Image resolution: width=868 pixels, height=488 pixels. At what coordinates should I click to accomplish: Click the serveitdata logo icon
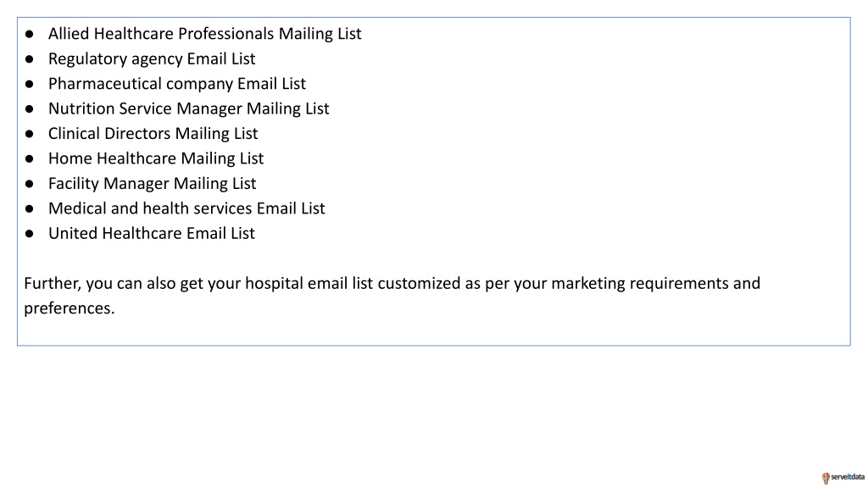826,478
